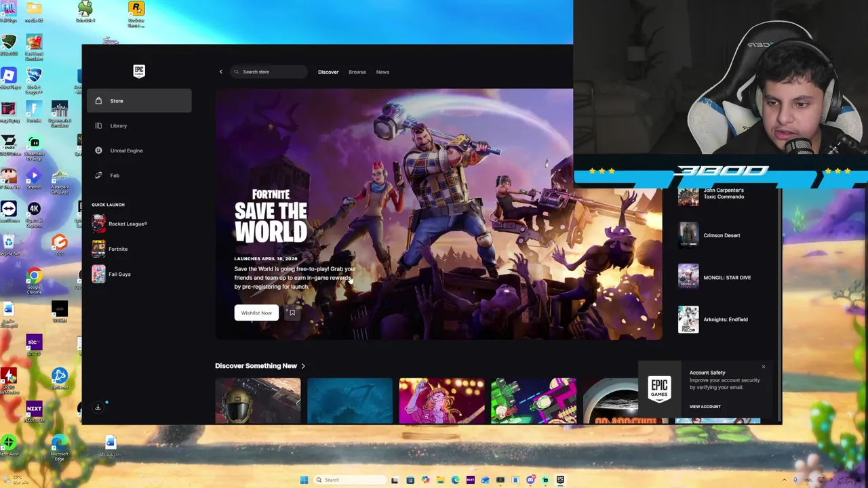
Task: Open the Library in Epic Games sidebar
Action: [139, 125]
